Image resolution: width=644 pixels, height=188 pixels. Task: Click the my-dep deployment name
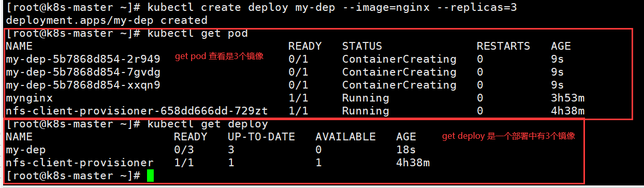[x=26, y=150]
